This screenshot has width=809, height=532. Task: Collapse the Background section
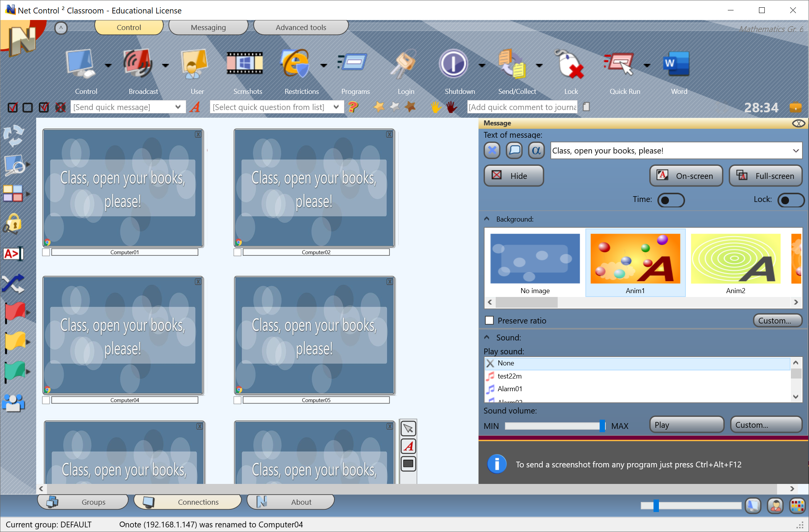487,219
